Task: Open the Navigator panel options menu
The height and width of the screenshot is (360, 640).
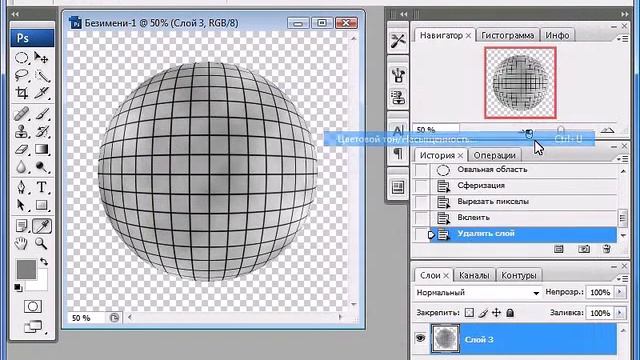Action: pyautogui.click(x=623, y=39)
